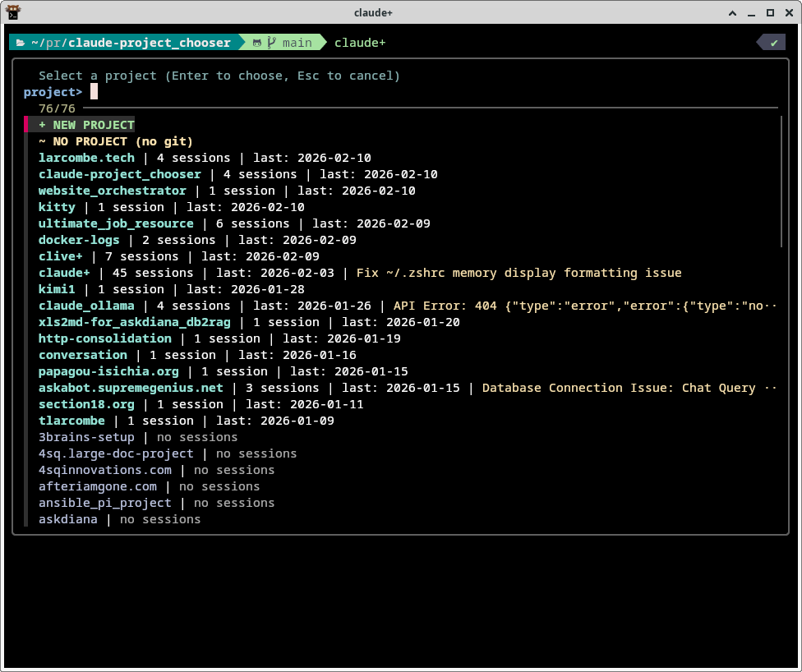The width and height of the screenshot is (802, 672).
Task: Select the askbot.supremegenius.net project
Action: [x=131, y=388]
